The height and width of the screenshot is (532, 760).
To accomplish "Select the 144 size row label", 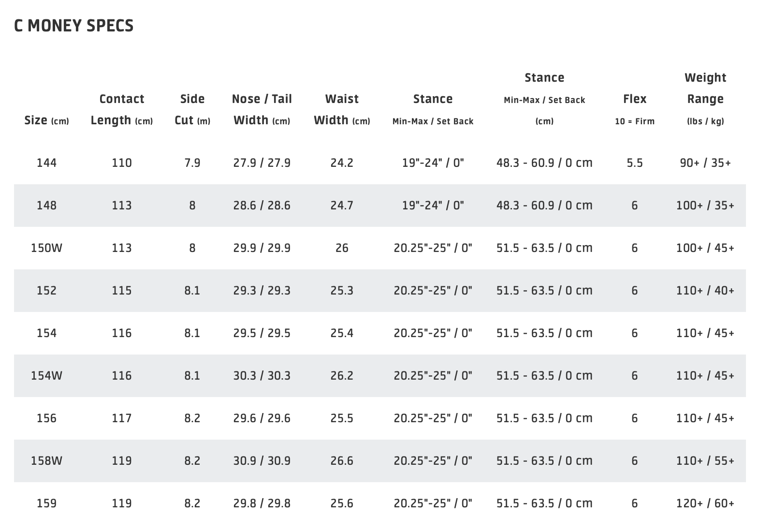I will pos(46,163).
